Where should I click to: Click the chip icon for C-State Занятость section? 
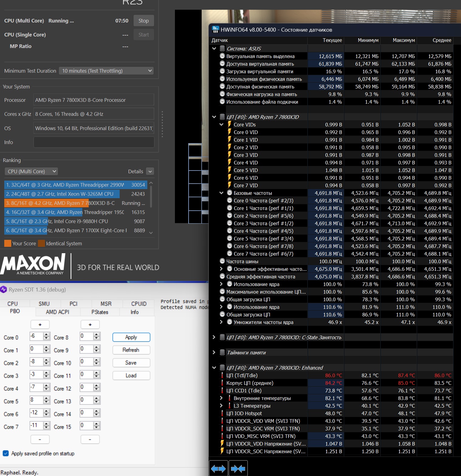(222, 337)
